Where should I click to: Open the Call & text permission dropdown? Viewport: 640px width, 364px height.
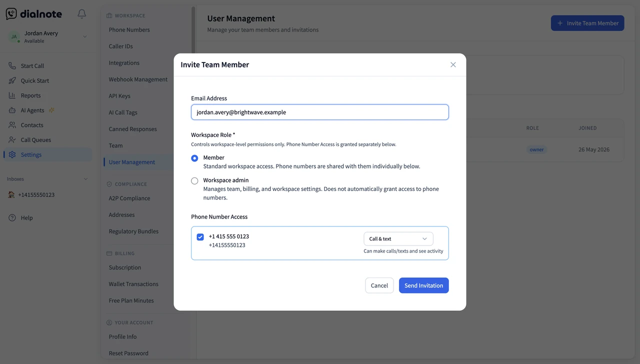[x=398, y=238]
